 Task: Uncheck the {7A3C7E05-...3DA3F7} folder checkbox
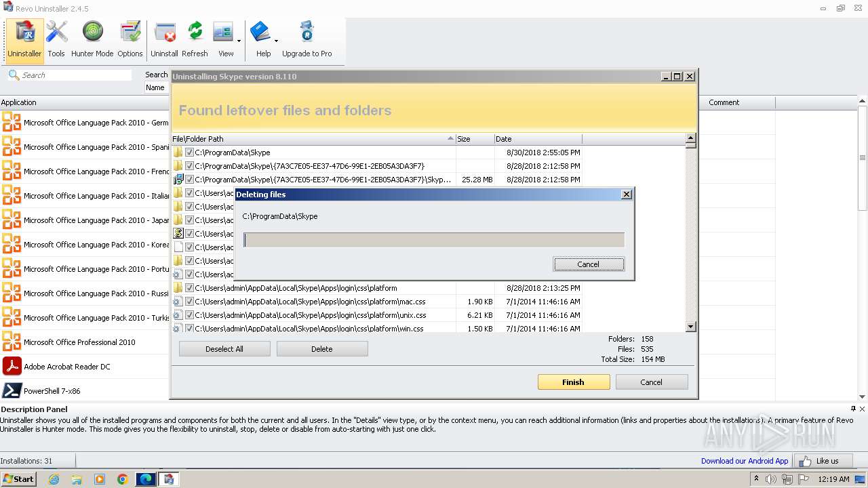point(190,166)
